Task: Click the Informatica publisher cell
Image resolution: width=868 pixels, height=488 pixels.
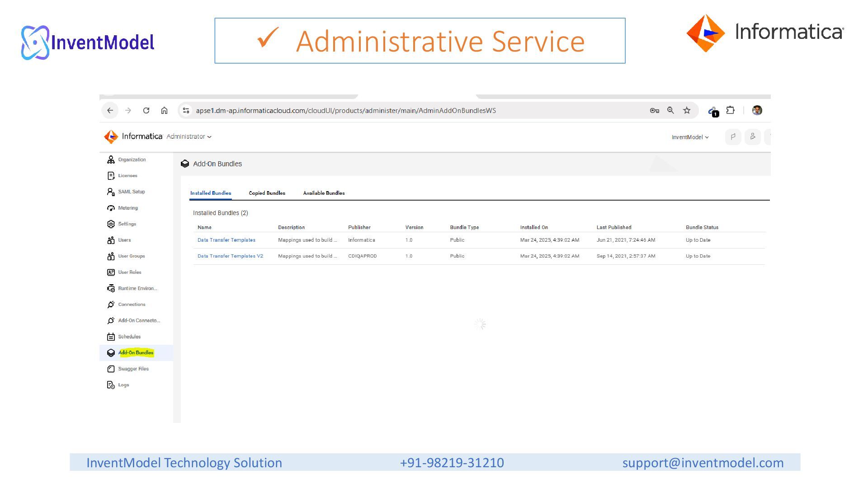Action: coord(362,240)
